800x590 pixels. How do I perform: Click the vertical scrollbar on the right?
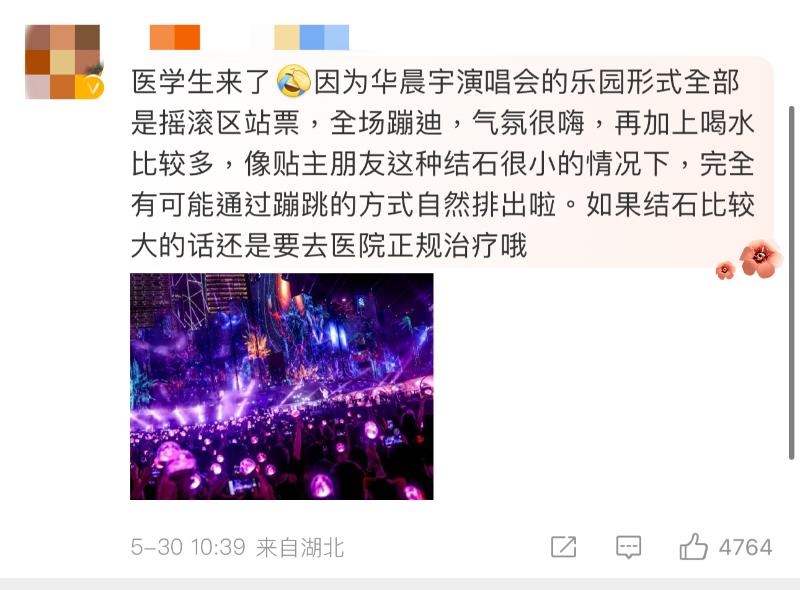[791, 282]
